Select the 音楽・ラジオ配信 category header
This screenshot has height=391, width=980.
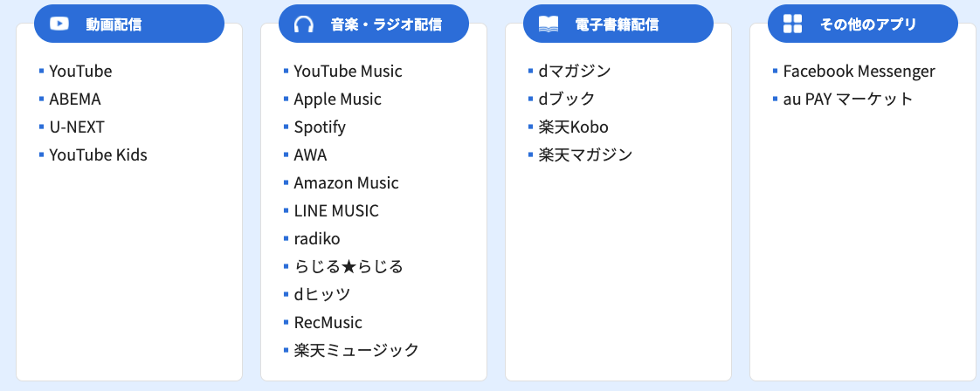pyautogui.click(x=374, y=24)
